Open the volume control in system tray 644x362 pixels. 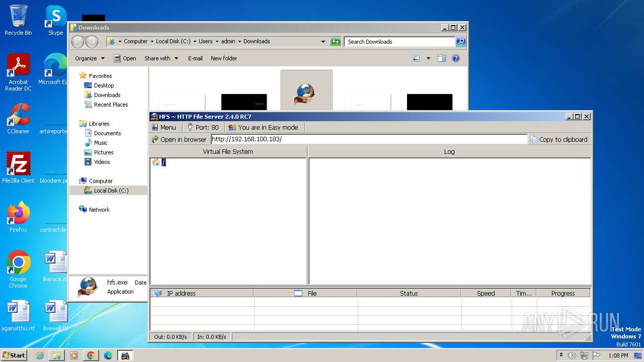[572, 355]
